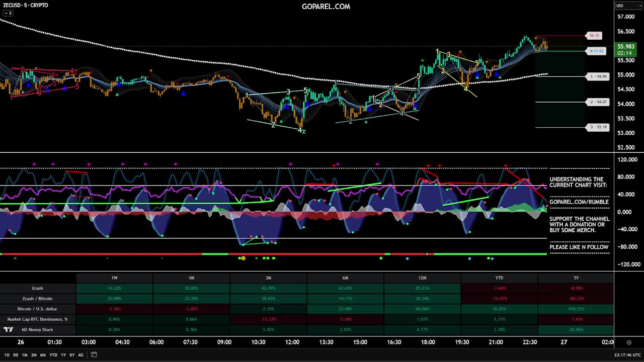Select the 5Y time range
The width and height of the screenshot is (644, 362).
pos(72,355)
